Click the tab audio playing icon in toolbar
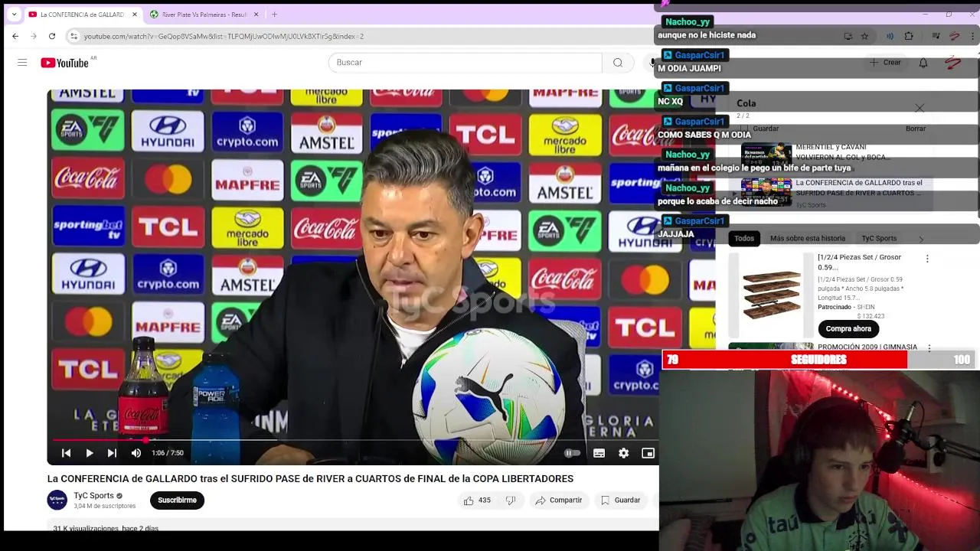This screenshot has width=980, height=551. [x=890, y=36]
